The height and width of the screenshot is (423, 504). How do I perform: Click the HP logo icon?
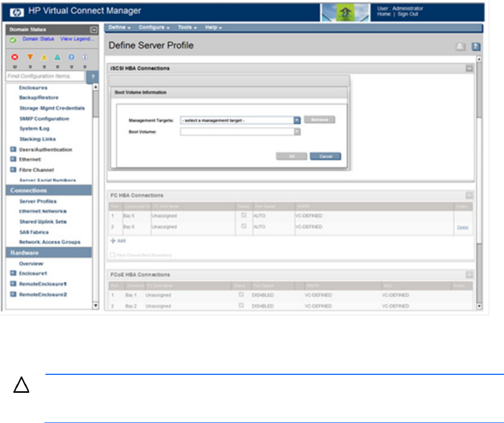pos(16,12)
